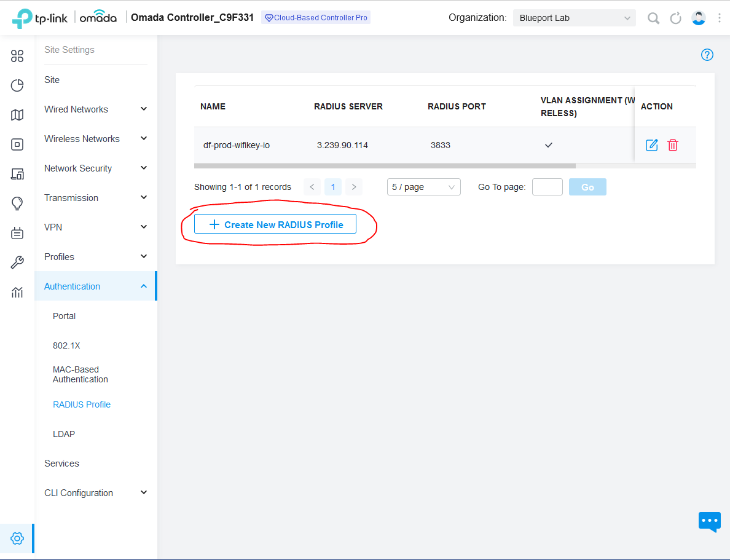Click the Insights lightbulb icon
Image resolution: width=730 pixels, height=560 pixels.
17,203
